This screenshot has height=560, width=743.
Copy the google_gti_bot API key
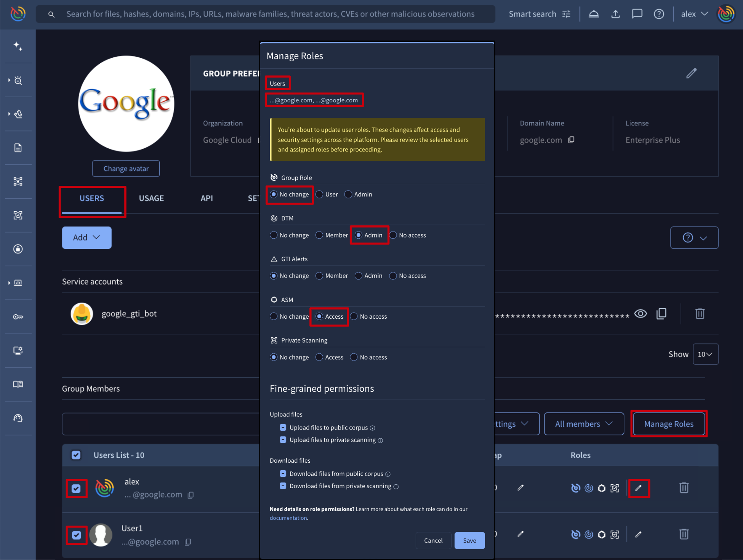click(661, 314)
